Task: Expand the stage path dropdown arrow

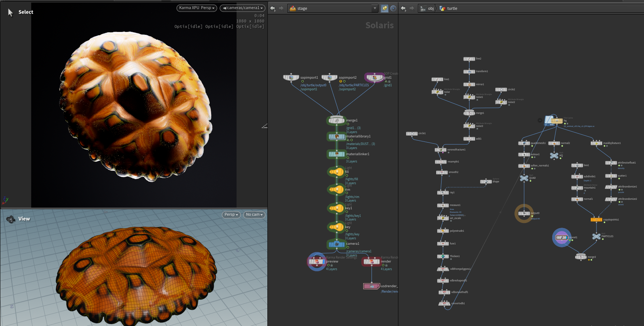Action: pos(375,8)
